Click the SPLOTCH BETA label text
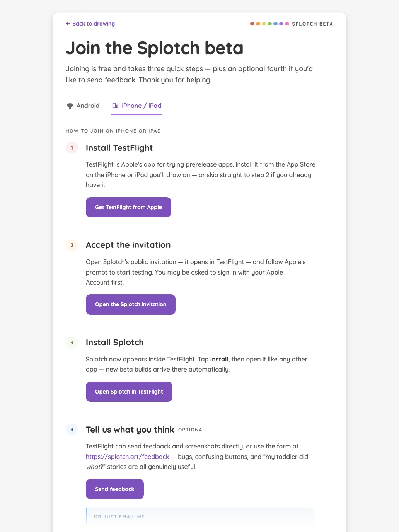This screenshot has width=399, height=532. (x=312, y=24)
